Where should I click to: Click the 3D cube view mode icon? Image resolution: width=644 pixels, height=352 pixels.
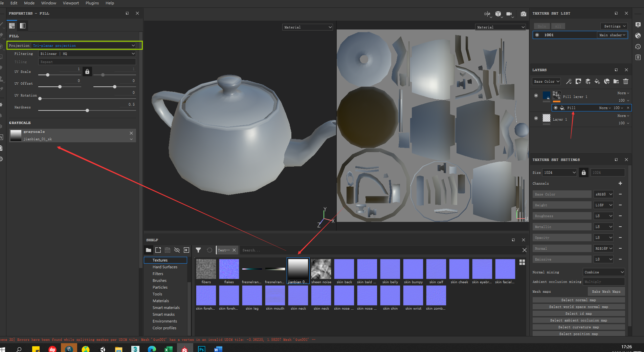[x=498, y=14]
